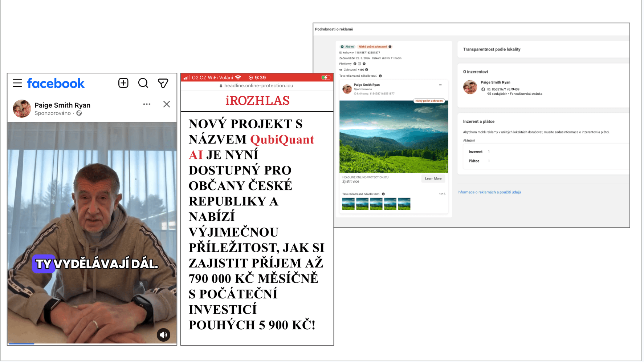This screenshot has height=362, width=644.
Task: Tap the cellular signal bars in status bar
Action: tap(187, 77)
